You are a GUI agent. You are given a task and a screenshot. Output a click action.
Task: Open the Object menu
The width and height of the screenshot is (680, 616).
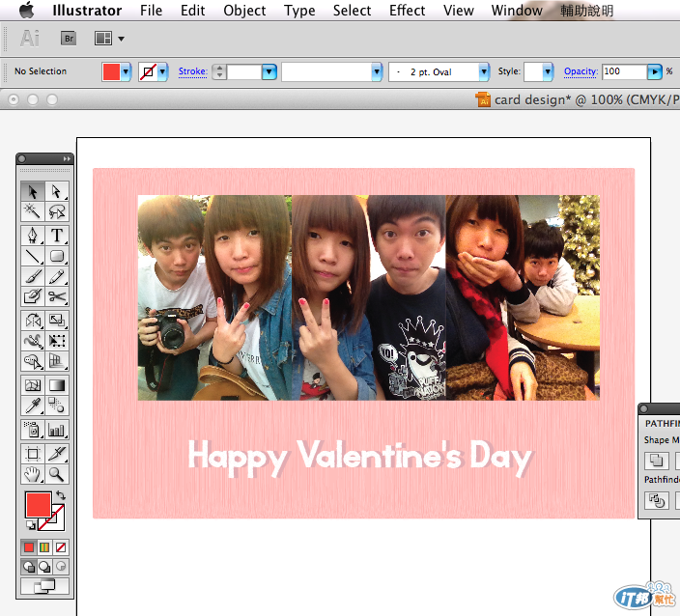pyautogui.click(x=244, y=11)
